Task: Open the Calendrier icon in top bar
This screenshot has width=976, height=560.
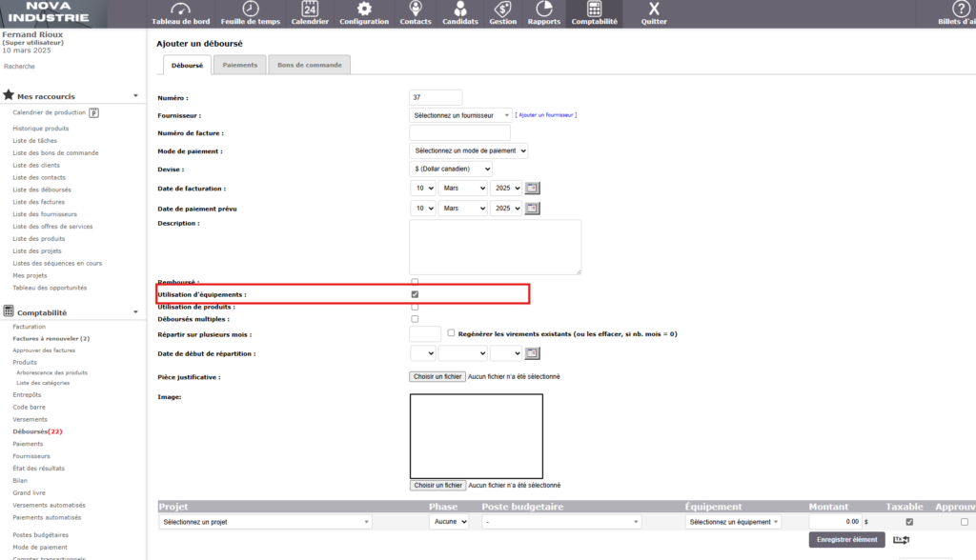Action: [310, 10]
